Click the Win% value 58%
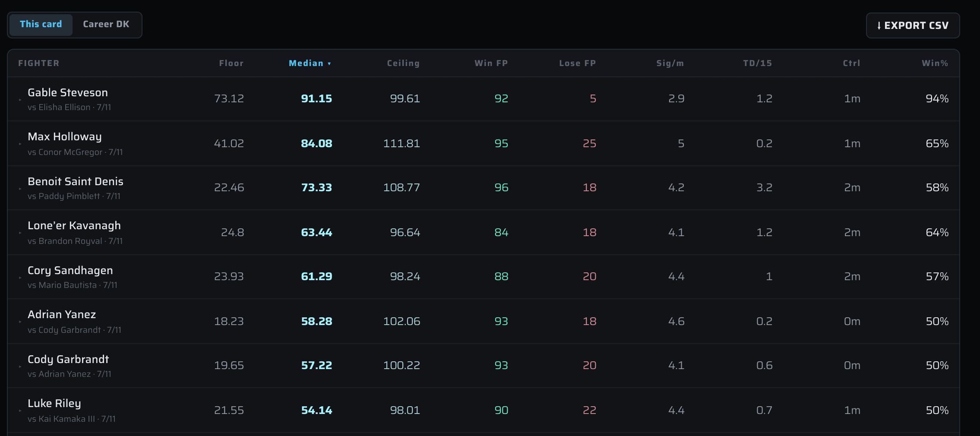This screenshot has width=980, height=436. (937, 187)
